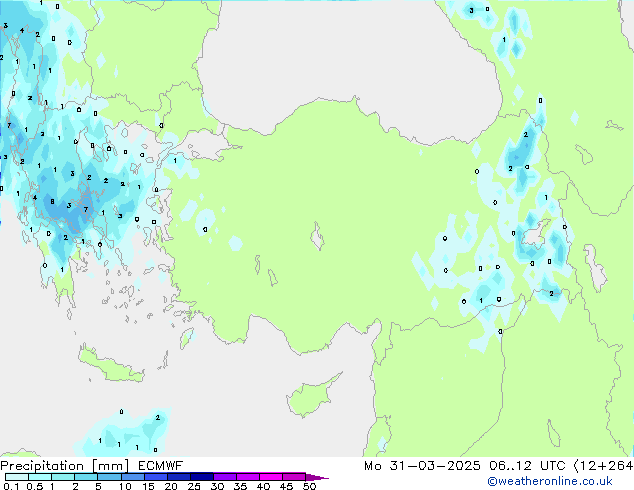Click the 35–40 mm legend swatch
This screenshot has height=490, width=634.
pyautogui.click(x=247, y=477)
